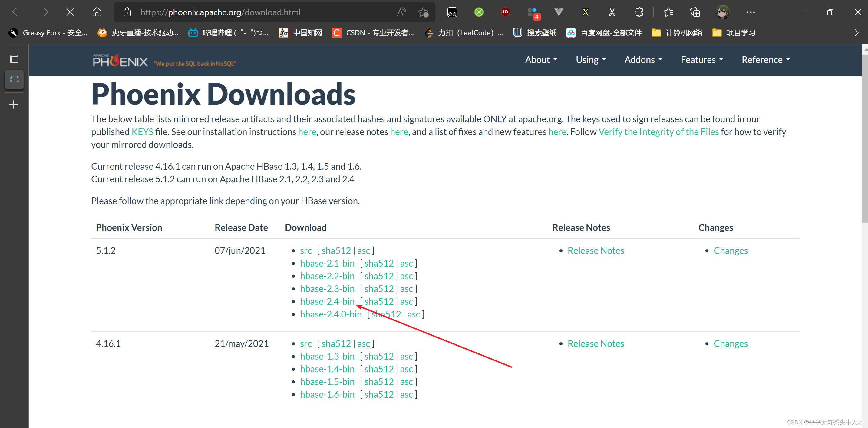This screenshot has width=868, height=428.
Task: Expand the Reference dropdown menu
Action: (766, 60)
